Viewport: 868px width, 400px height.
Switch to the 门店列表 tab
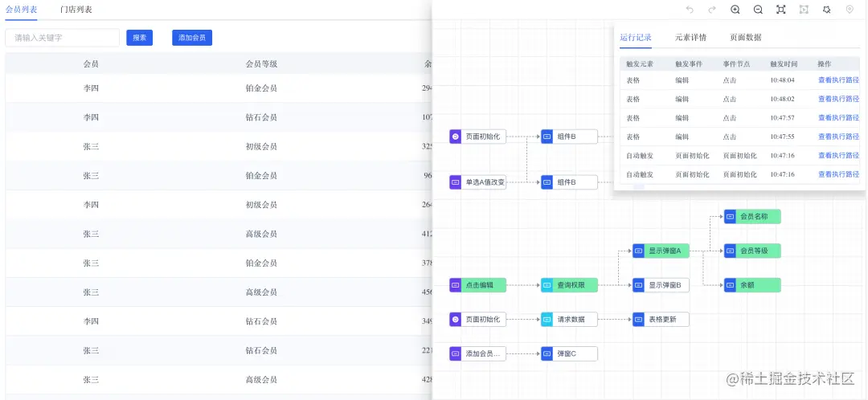tap(76, 10)
